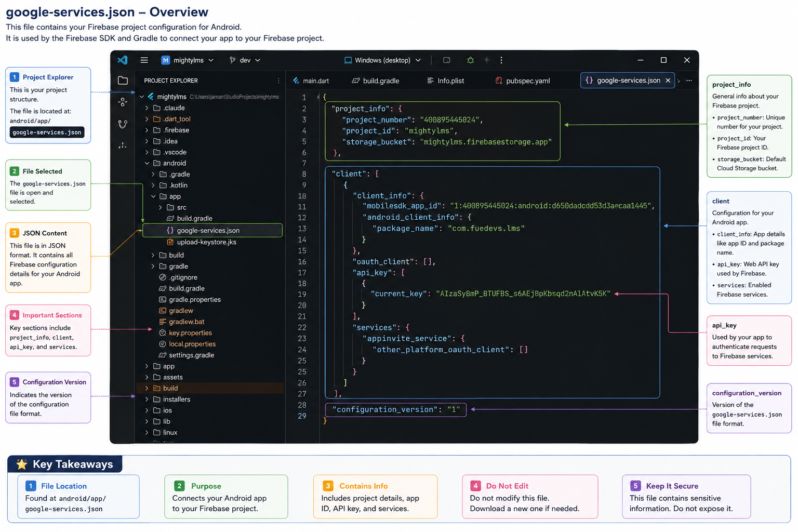This screenshot has width=798, height=532.
Task: Expand the .kotlin folder
Action: [153, 185]
